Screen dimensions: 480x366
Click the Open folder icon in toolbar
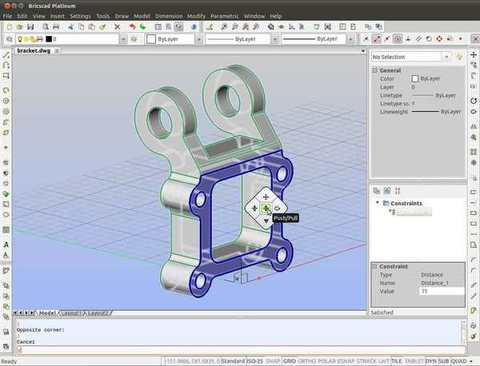coord(20,27)
